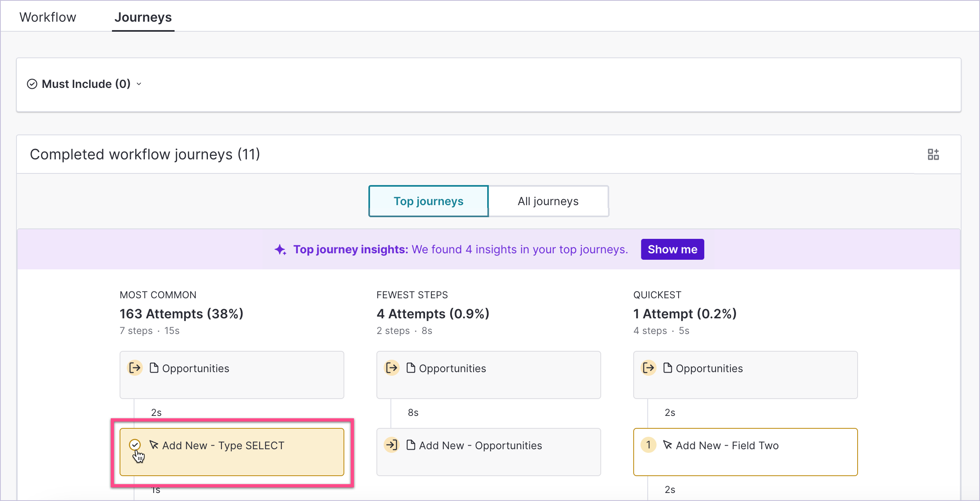Click entry arrow icon in Fewest Steps Opportunities
This screenshot has height=501, width=980.
pyautogui.click(x=392, y=368)
